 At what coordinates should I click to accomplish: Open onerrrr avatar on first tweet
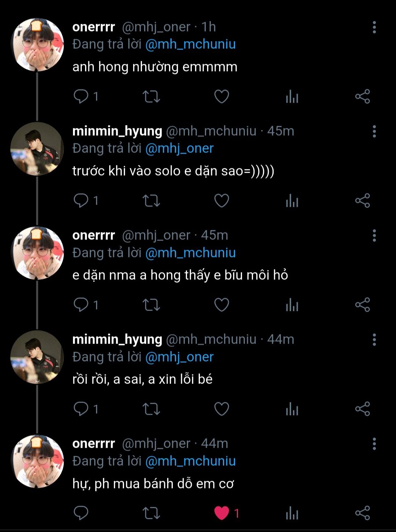tap(37, 45)
